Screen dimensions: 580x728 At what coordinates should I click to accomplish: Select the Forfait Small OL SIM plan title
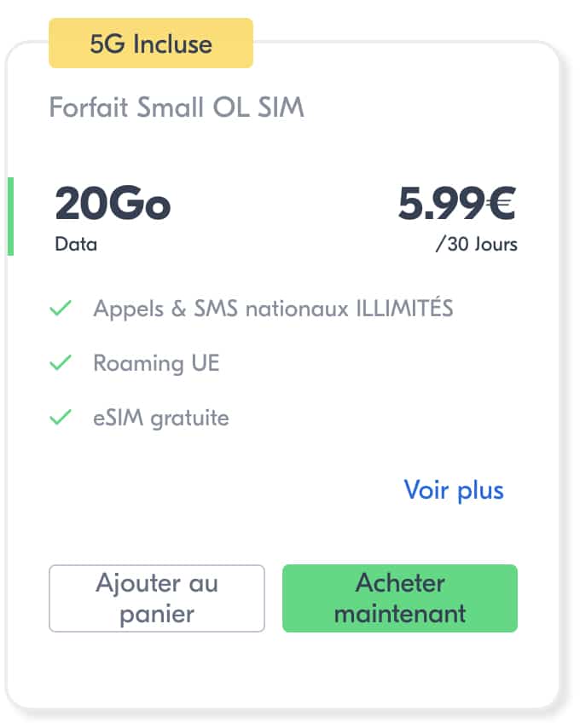click(177, 107)
